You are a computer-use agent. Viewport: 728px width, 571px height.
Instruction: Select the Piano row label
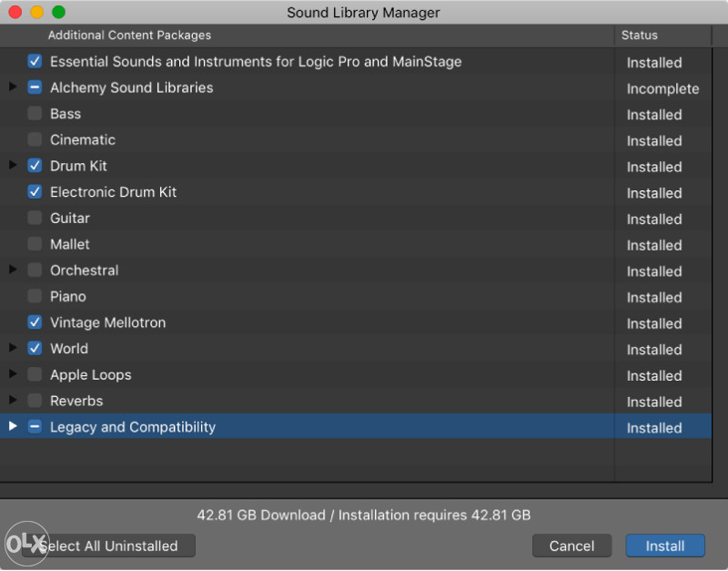pyautogui.click(x=68, y=296)
